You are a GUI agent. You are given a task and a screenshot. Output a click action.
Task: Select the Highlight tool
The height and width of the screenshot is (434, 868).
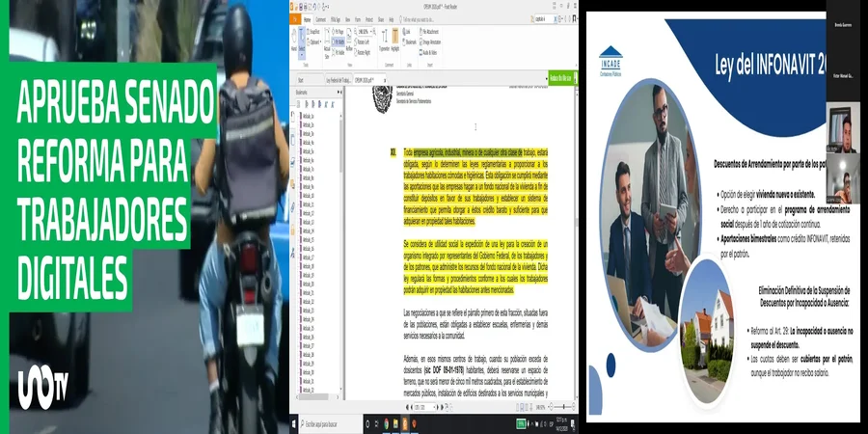(x=395, y=40)
